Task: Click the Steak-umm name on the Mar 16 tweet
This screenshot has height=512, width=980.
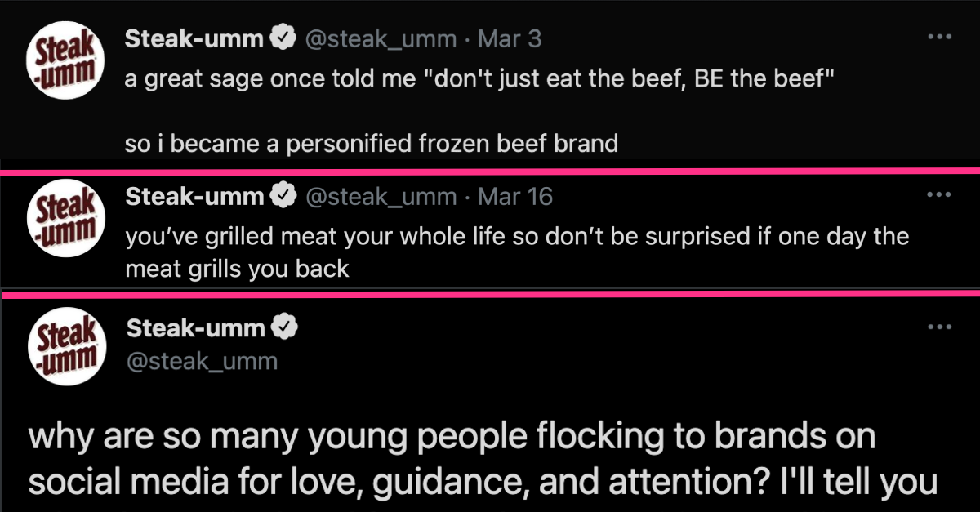Action: pos(194,196)
